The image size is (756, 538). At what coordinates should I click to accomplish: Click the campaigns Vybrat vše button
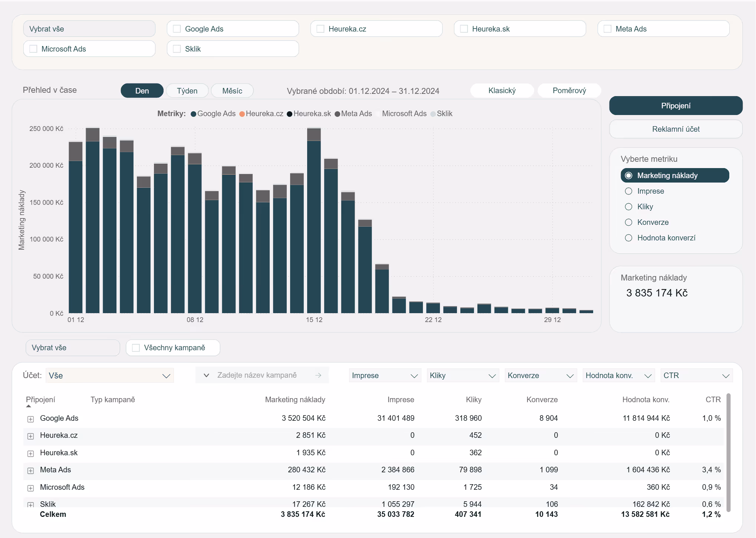pos(73,348)
